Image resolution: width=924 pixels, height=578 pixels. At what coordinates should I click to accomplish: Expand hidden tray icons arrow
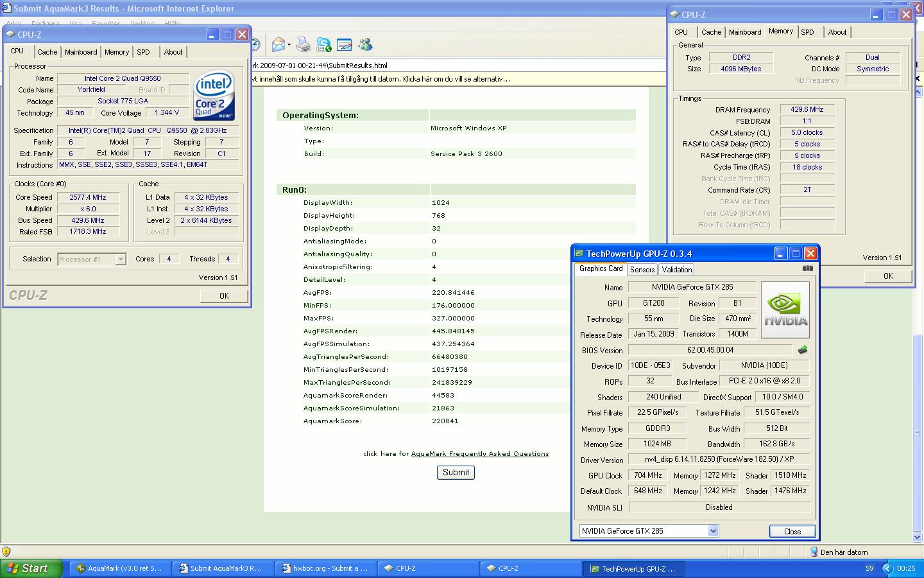(888, 568)
